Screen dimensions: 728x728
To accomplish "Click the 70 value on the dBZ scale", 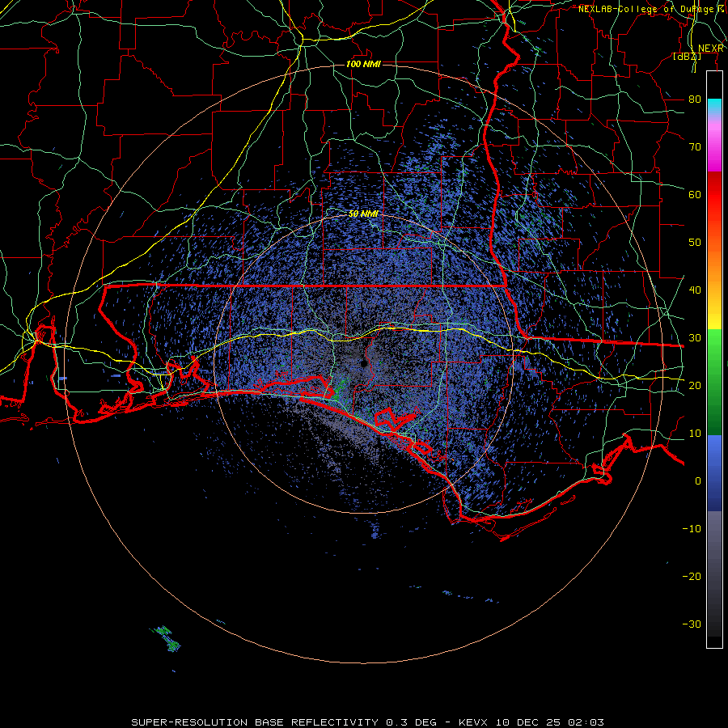I will (695, 147).
